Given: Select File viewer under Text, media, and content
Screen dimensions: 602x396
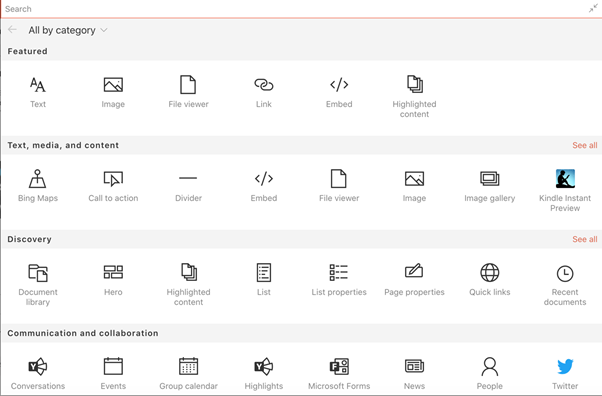Looking at the screenshot, I should pyautogui.click(x=339, y=186).
